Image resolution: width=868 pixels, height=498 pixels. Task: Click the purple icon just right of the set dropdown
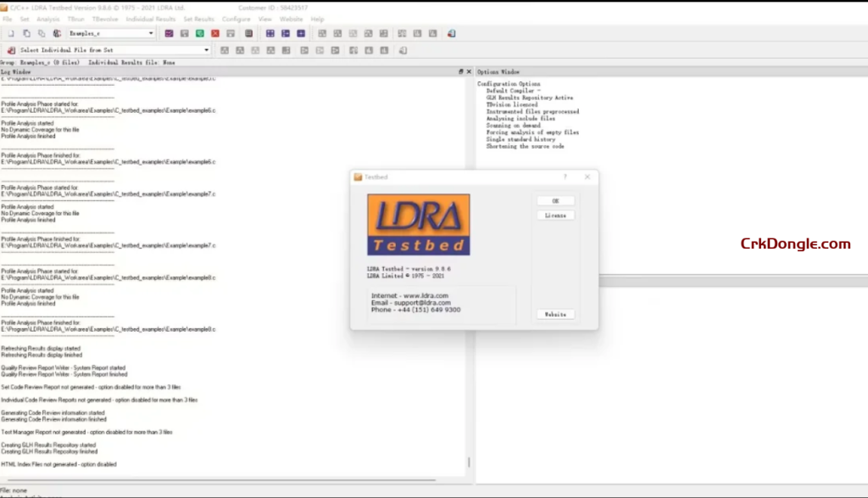pos(170,33)
